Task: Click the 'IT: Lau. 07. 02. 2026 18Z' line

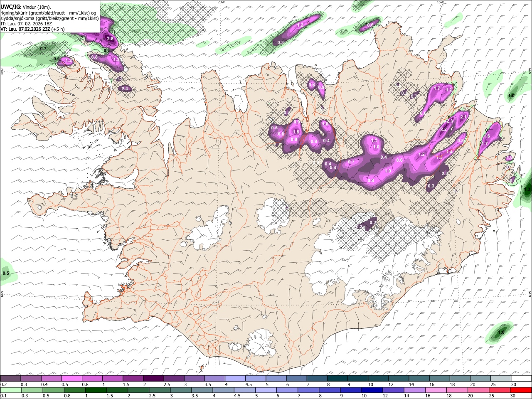Action: click(26, 24)
